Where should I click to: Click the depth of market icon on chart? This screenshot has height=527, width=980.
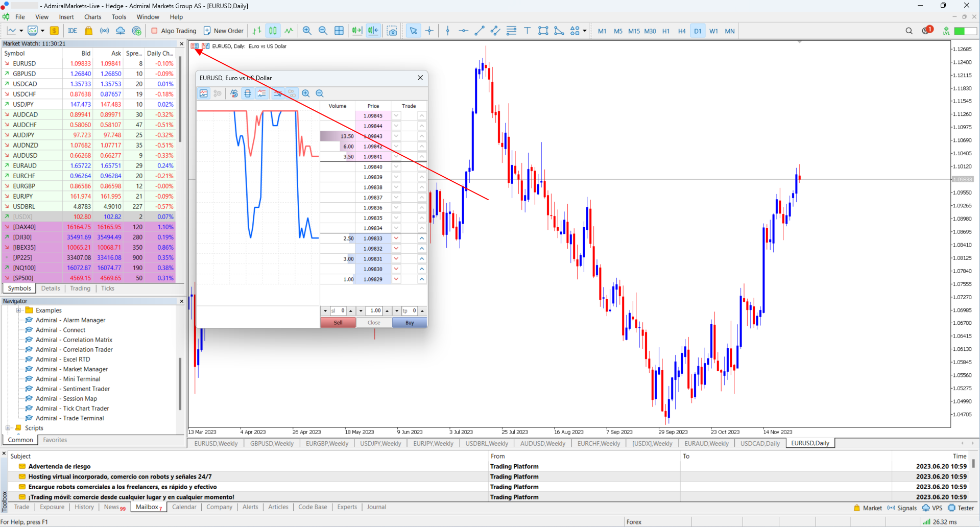pos(195,46)
